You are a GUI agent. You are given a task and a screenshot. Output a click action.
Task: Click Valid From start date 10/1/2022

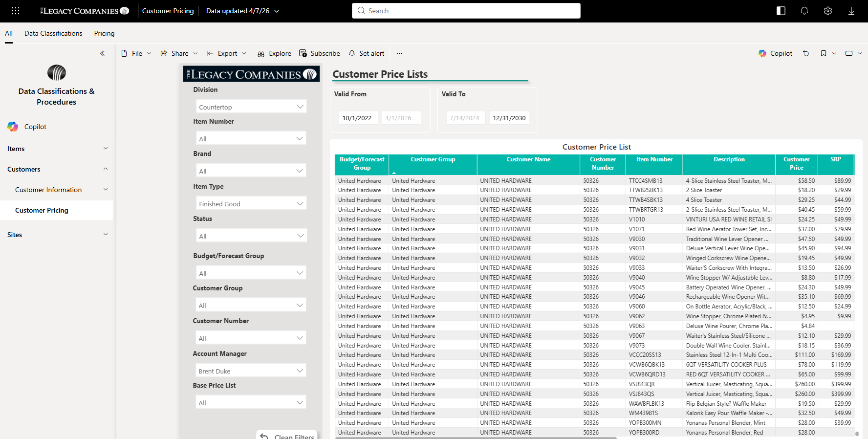pos(358,118)
